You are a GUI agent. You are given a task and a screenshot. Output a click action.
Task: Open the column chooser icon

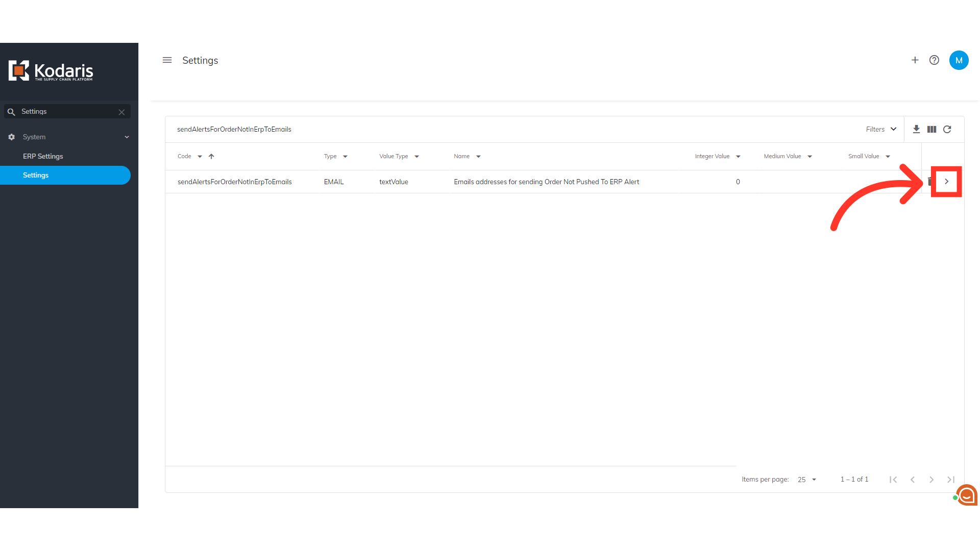(x=932, y=129)
